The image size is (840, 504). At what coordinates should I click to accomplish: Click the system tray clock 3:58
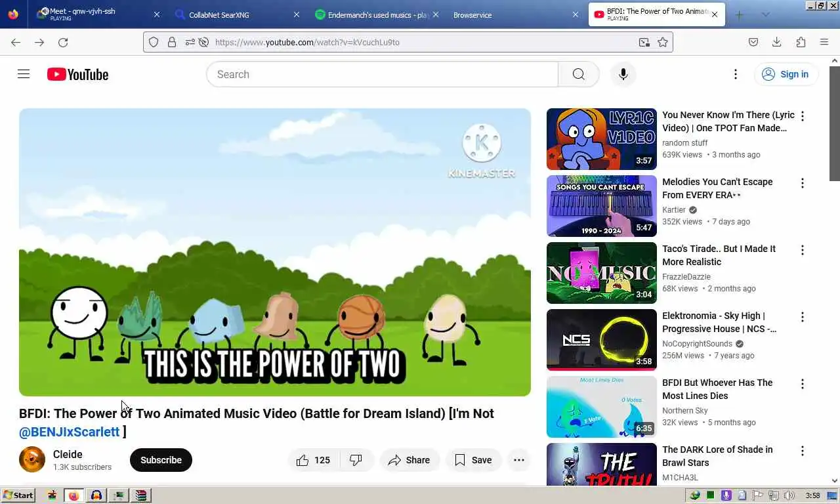coord(812,495)
